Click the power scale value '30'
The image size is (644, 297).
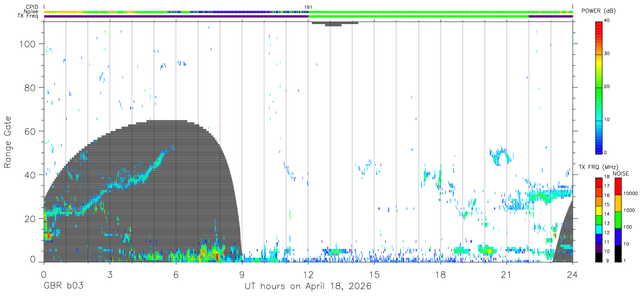(607, 54)
